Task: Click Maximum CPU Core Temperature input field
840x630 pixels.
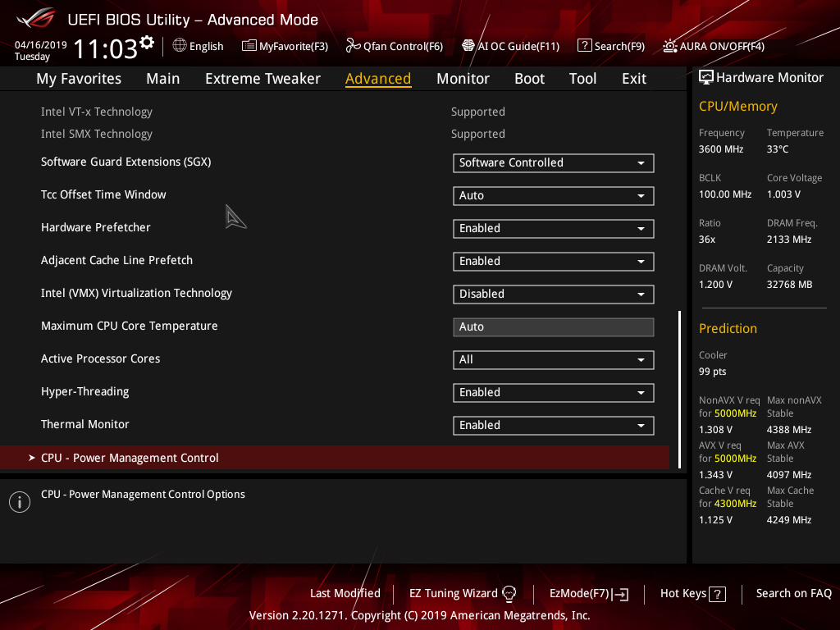Action: pos(554,327)
